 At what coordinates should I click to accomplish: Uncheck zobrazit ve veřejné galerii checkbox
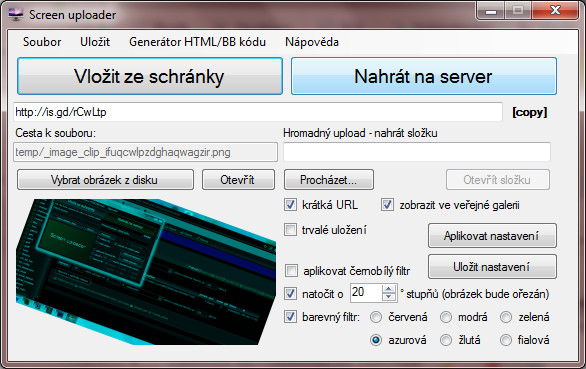click(387, 205)
